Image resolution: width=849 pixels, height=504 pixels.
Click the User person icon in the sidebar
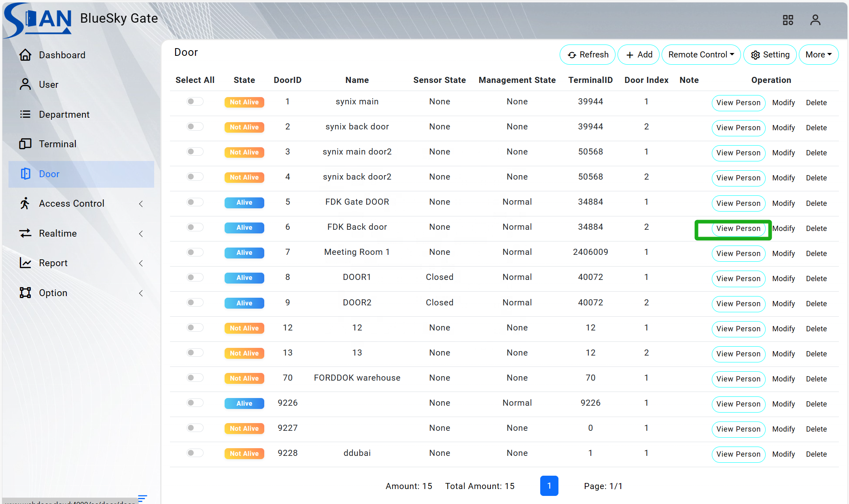[x=25, y=84]
